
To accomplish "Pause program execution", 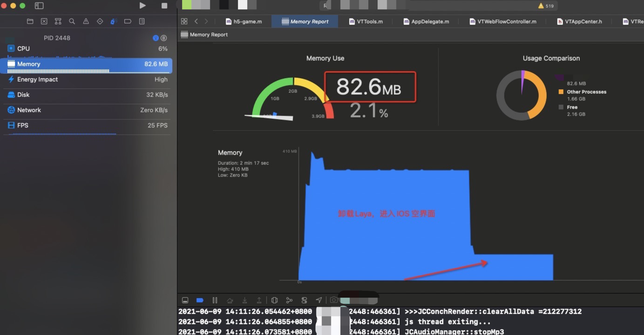I will [x=215, y=300].
